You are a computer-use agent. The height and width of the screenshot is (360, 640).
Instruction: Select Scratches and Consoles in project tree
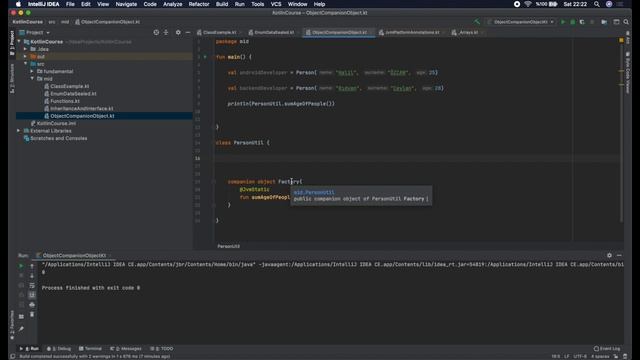[58, 138]
